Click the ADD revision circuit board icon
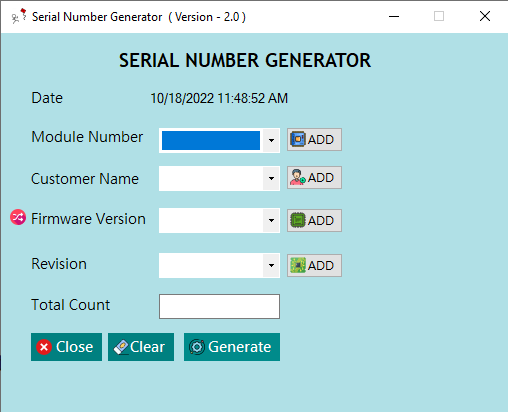The image size is (508, 412). tap(298, 265)
